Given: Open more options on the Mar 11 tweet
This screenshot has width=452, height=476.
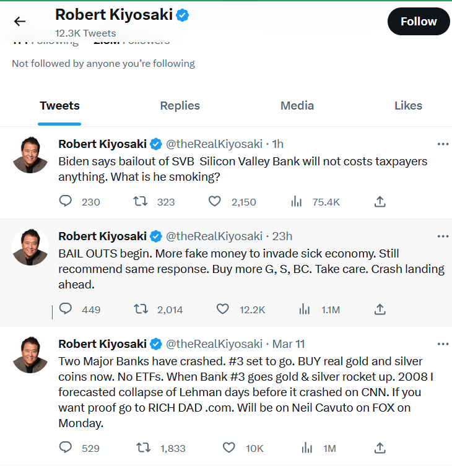Looking at the screenshot, I should [x=443, y=344].
